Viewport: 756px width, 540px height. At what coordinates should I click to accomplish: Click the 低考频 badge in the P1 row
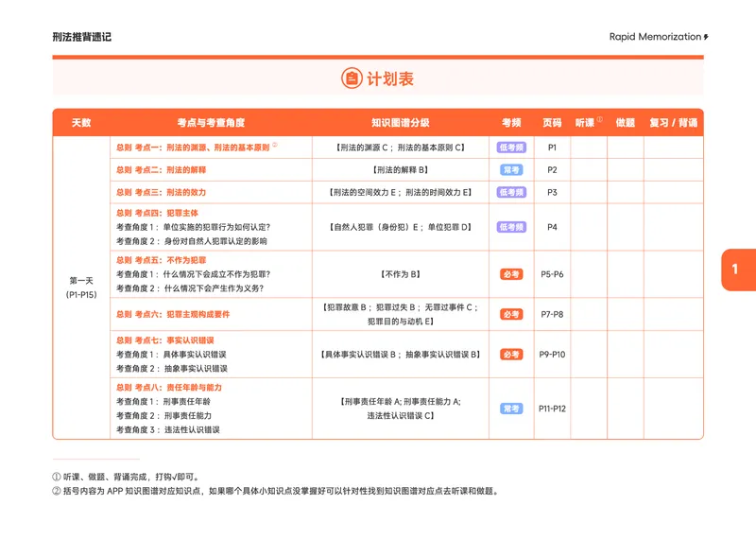click(511, 148)
